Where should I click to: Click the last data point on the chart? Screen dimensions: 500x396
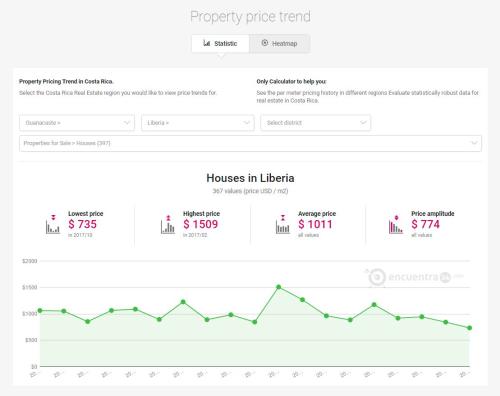(470, 328)
